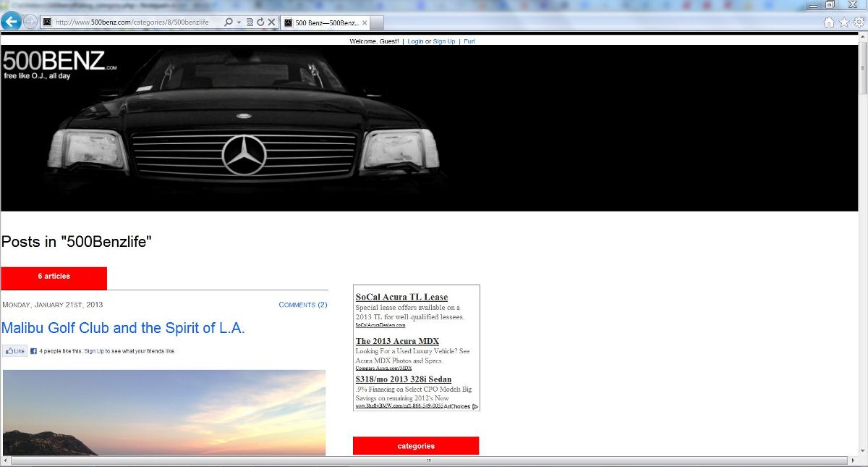The width and height of the screenshot is (868, 467).
Task: Click the horizontal scrollbar left arrow
Action: point(5,460)
